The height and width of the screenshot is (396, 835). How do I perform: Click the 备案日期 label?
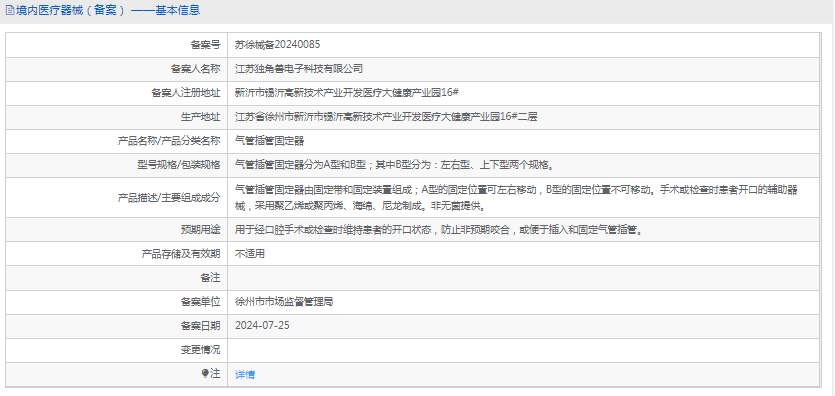tap(200, 326)
